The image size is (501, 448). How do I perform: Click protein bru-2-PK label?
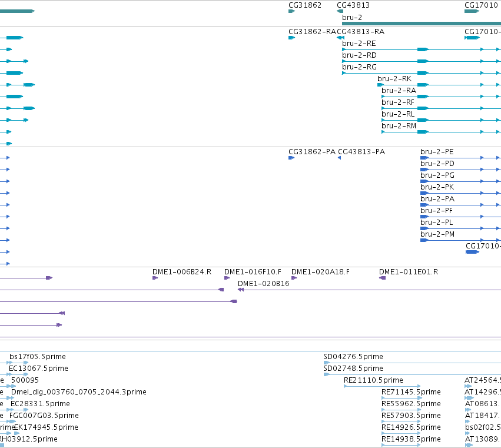437,187
